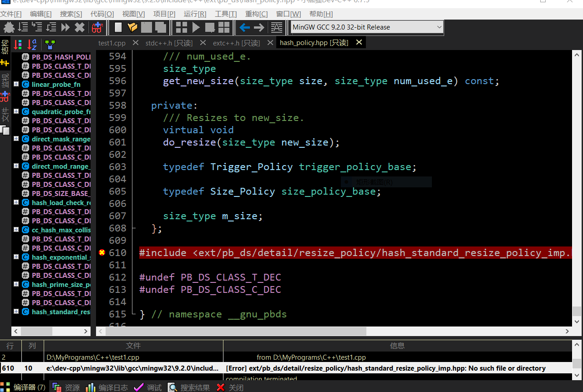Image resolution: width=583 pixels, height=392 pixels.
Task: Expand the hash_load_check class node
Action: tap(16, 202)
